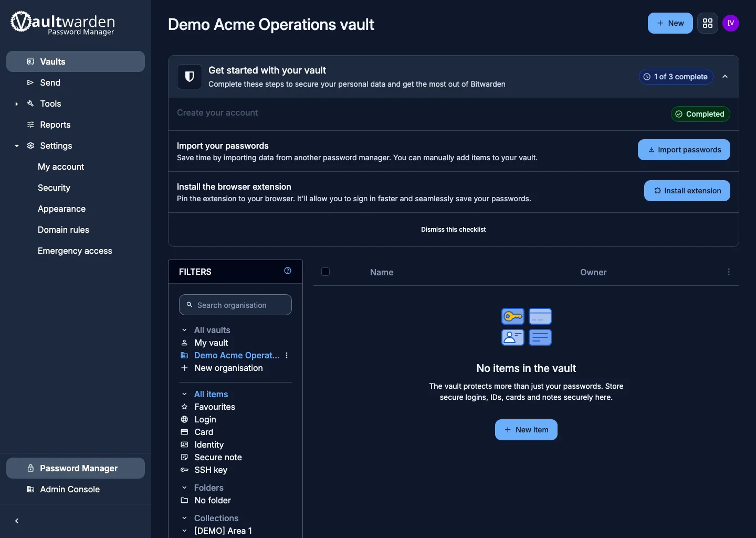Click the 'Create your account' step text

[x=217, y=112]
